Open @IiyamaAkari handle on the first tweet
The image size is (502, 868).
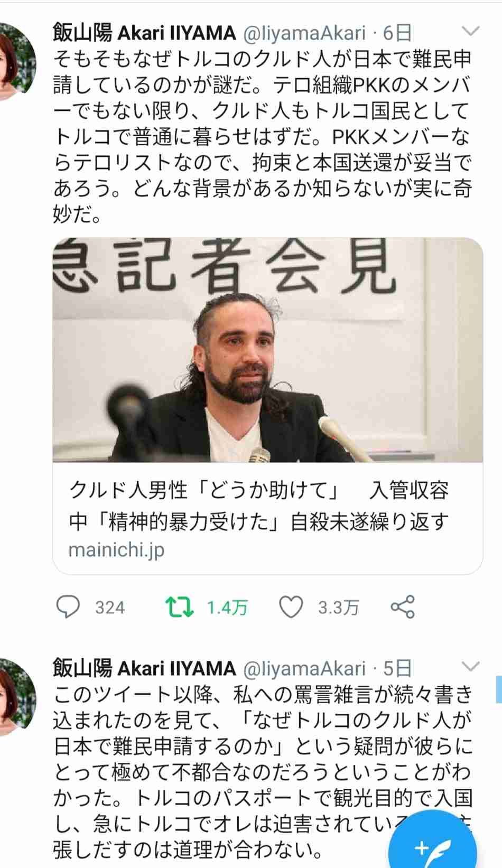tap(304, 33)
